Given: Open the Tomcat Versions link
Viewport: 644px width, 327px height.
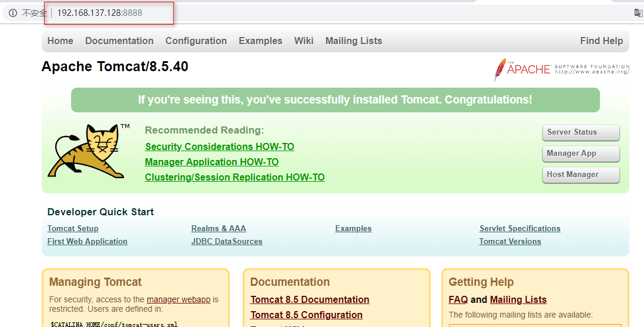Looking at the screenshot, I should pos(510,242).
